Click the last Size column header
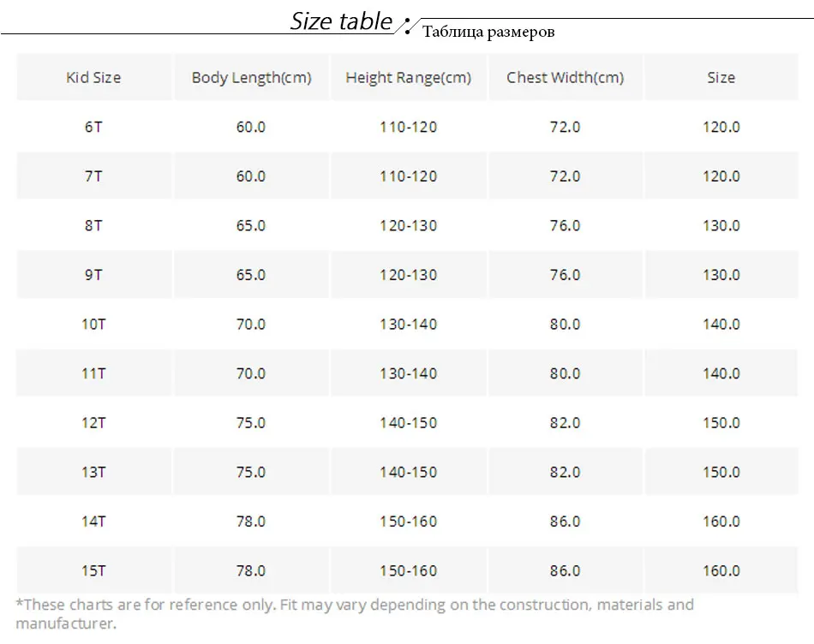Screen dimensions: 814x644 (x=721, y=77)
